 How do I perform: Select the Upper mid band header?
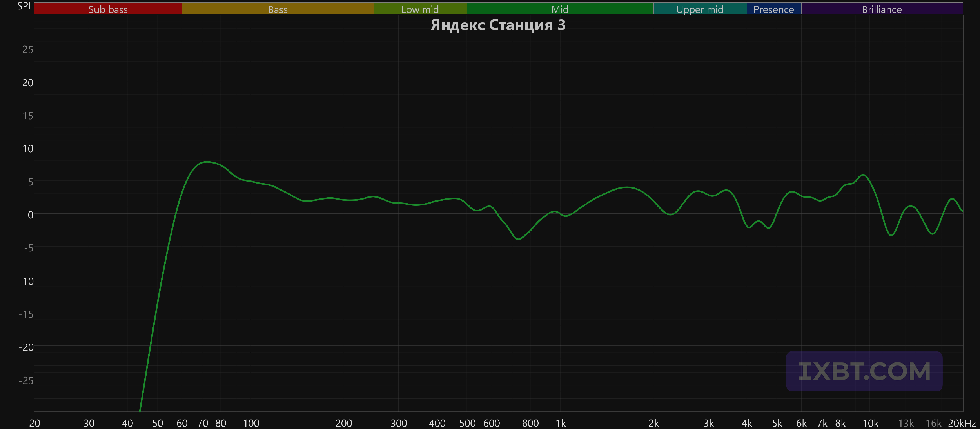pyautogui.click(x=700, y=9)
